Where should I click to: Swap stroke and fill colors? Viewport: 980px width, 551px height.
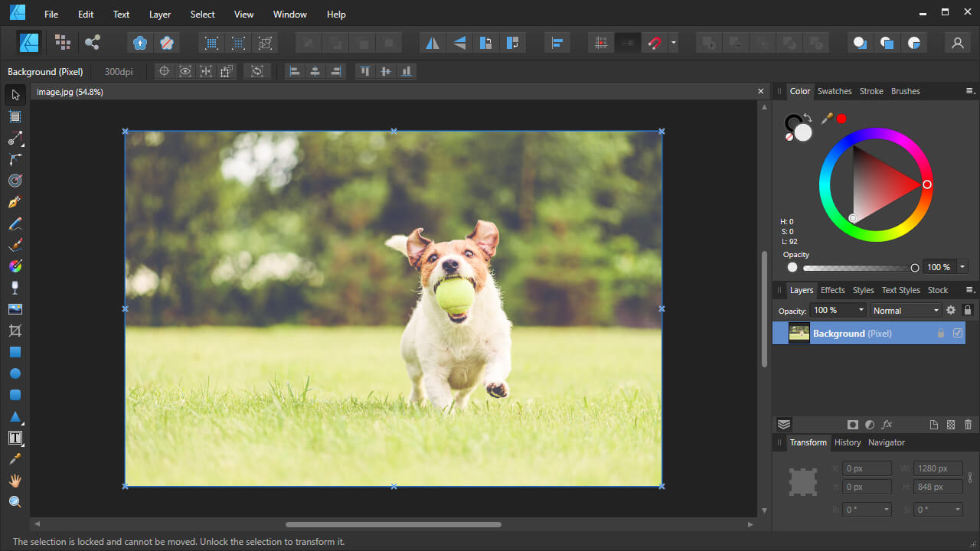click(808, 118)
